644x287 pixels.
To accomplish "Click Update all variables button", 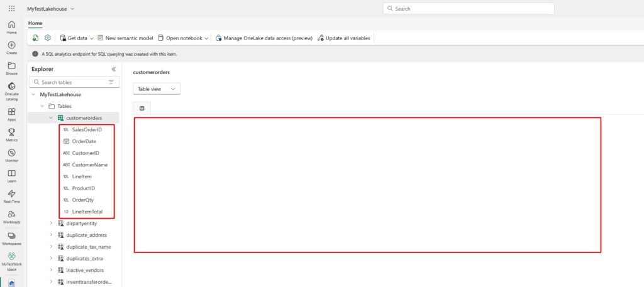I will [344, 38].
